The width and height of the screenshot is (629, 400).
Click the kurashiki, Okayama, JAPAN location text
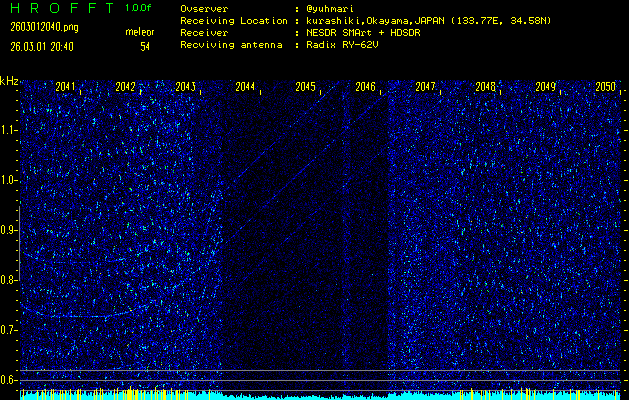click(428, 21)
